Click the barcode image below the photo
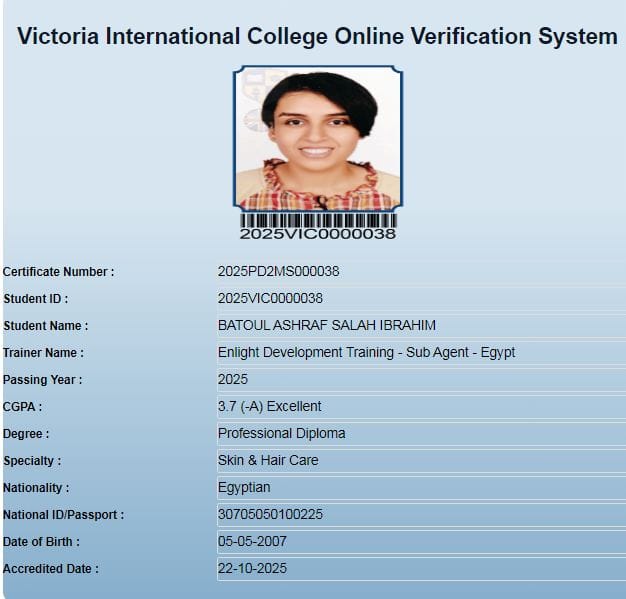Viewport: 626px width, 599px height. [318, 220]
